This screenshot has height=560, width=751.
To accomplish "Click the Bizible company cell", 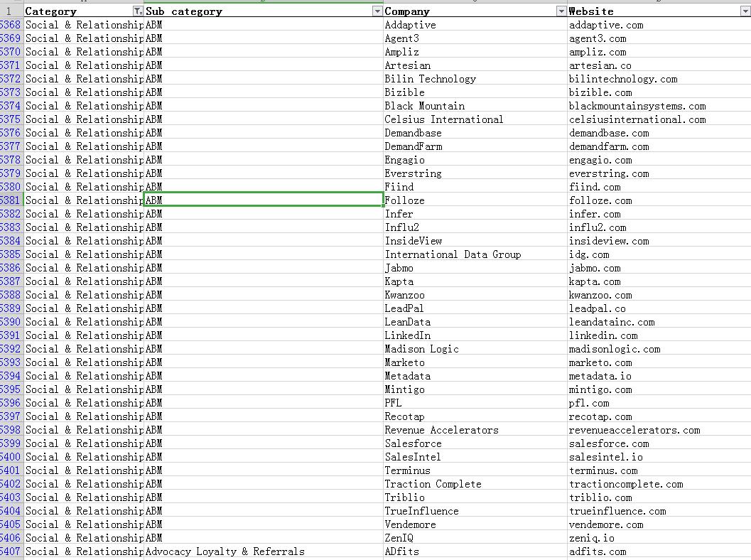I will [x=475, y=92].
